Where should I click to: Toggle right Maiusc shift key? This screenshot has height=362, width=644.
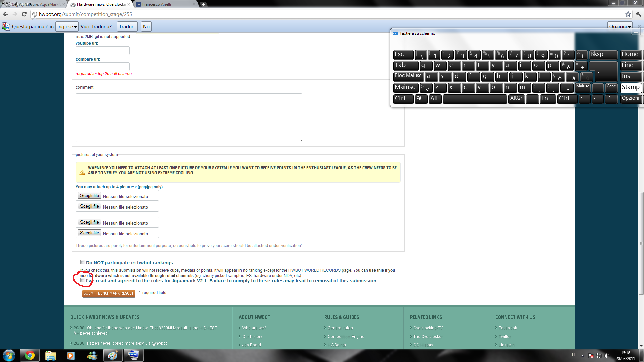pyautogui.click(x=583, y=88)
